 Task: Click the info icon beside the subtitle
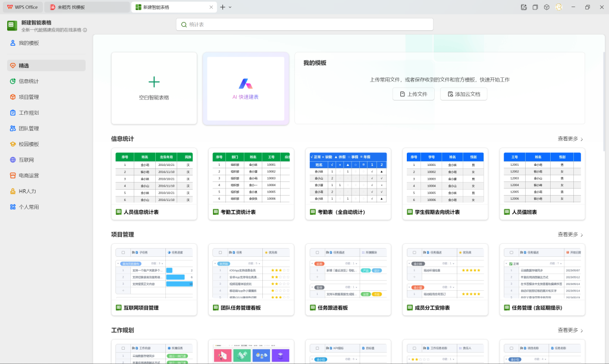tap(85, 30)
